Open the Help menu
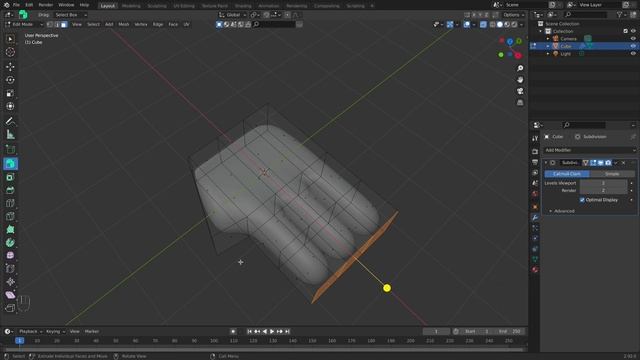The width and height of the screenshot is (640, 360). [84, 5]
